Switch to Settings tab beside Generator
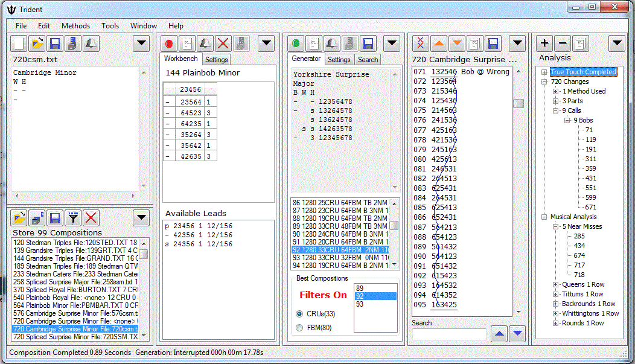This screenshot has height=364, width=635. point(339,60)
